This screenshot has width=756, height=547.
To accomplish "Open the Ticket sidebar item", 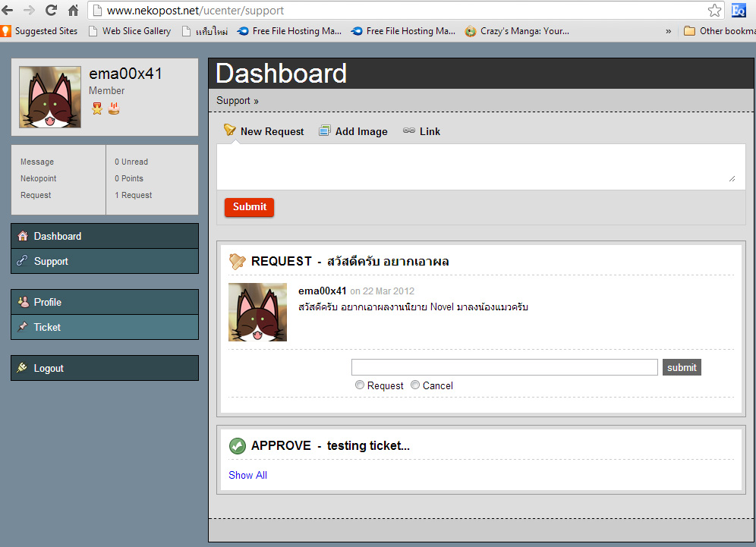I will tap(105, 327).
